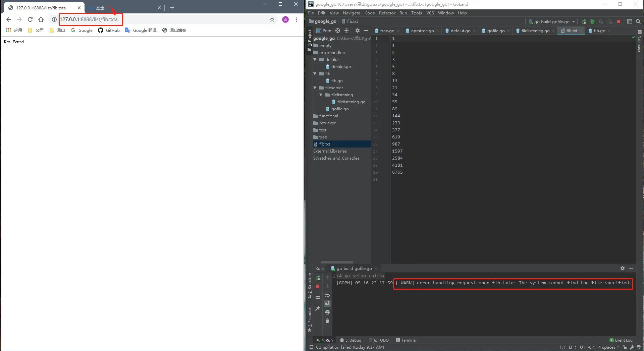
Task: Toggle soft-wrap in Run console
Action: click(x=327, y=295)
